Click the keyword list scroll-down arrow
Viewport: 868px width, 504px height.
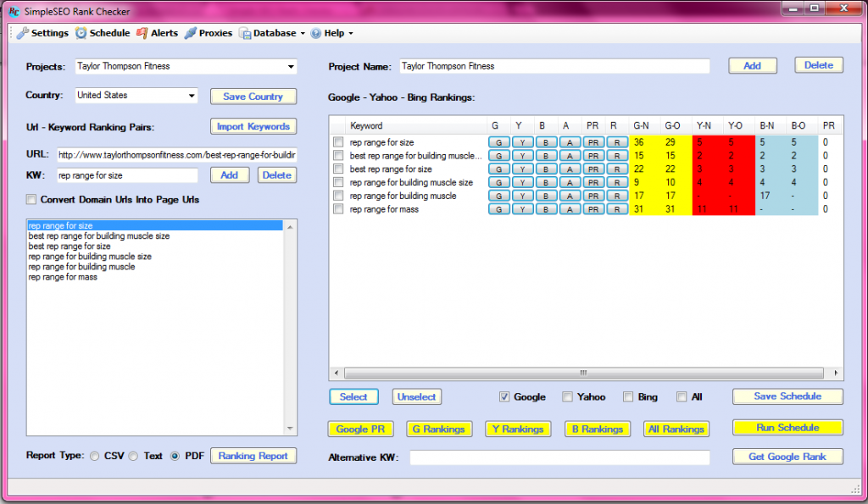pos(290,429)
